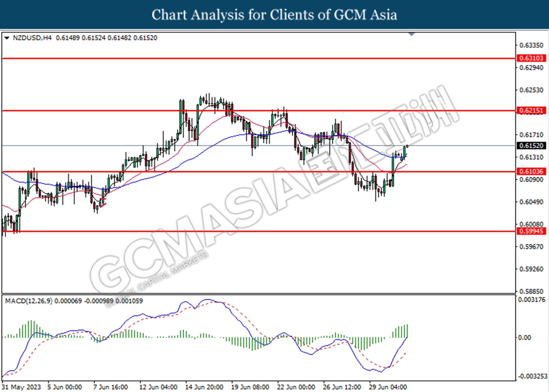Select the 0.63103 red price level label
The width and height of the screenshot is (549, 392).
tap(531, 58)
